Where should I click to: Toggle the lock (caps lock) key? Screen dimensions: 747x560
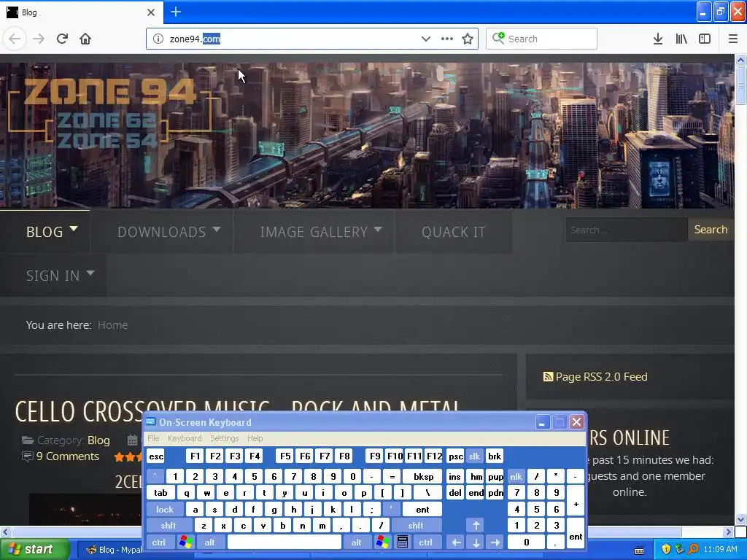(x=165, y=510)
